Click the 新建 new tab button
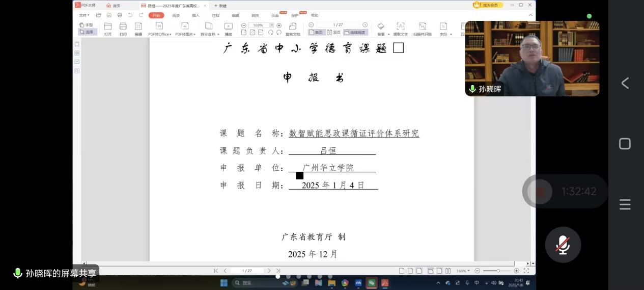Screen dimensions: 644x290 tap(220, 6)
